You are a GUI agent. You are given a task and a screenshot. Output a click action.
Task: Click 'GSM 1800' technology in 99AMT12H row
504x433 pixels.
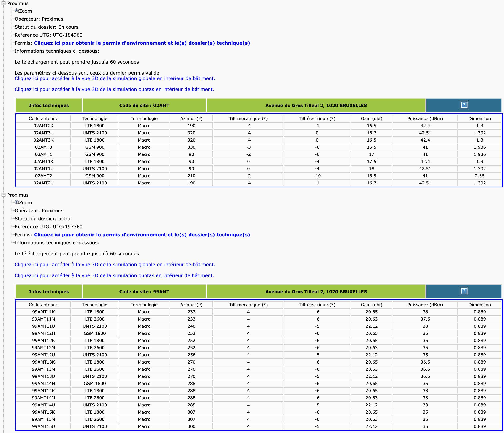(x=95, y=333)
